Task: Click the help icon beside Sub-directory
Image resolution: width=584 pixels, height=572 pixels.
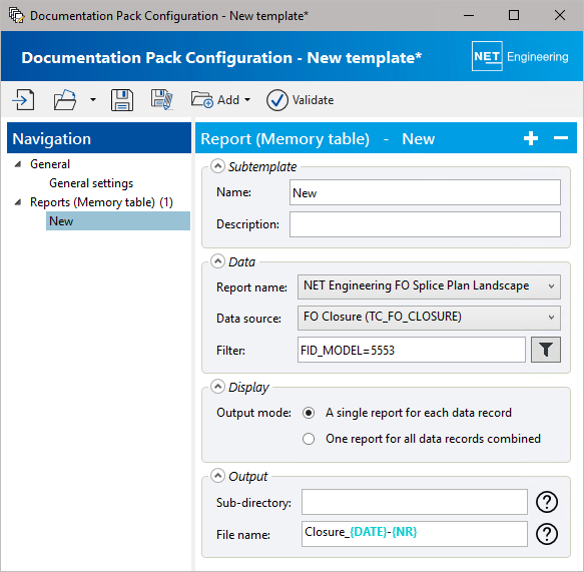Action: pyautogui.click(x=547, y=502)
